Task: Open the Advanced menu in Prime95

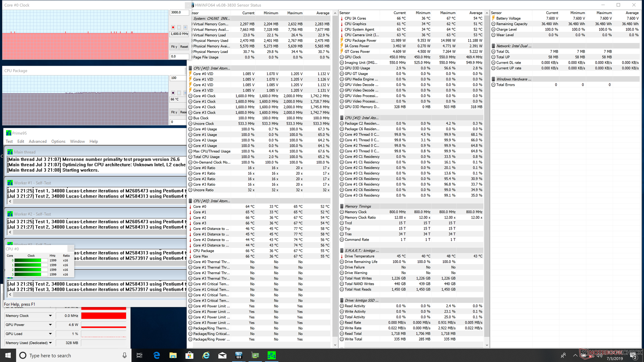Action: click(38, 141)
